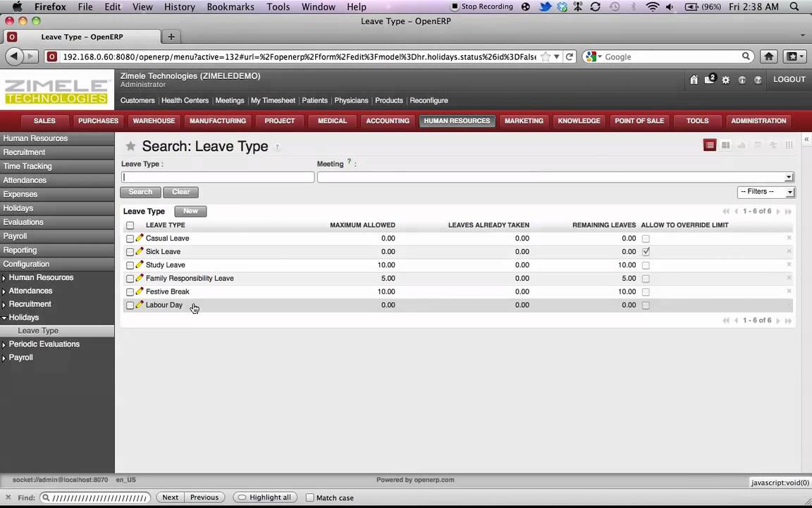Screen dimensions: 812x508
Task: Open the Meeting dropdown field
Action: click(x=555, y=177)
